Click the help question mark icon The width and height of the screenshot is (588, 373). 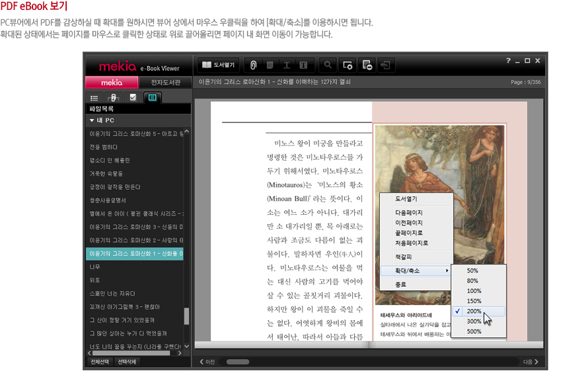(508, 60)
